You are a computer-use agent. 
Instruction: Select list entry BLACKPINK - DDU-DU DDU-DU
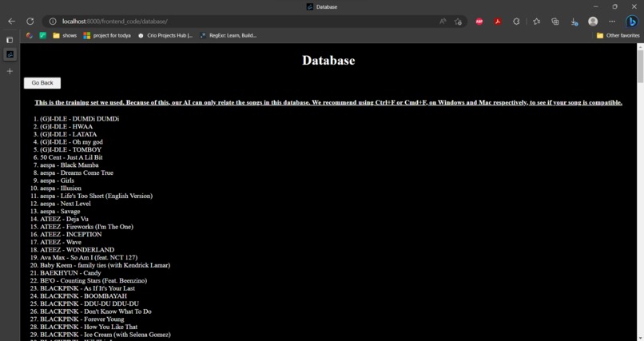(89, 304)
